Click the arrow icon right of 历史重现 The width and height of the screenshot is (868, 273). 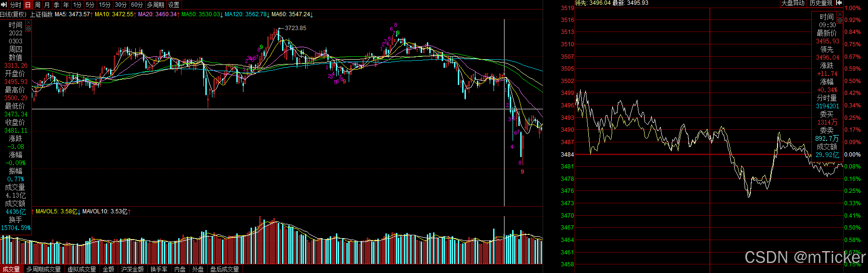coord(839,3)
